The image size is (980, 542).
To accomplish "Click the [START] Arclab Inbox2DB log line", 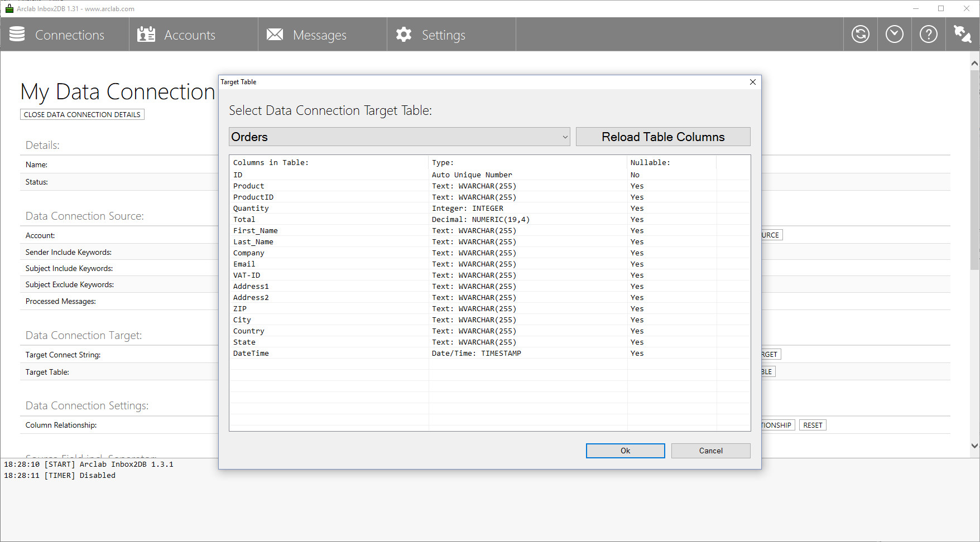I will click(x=89, y=464).
